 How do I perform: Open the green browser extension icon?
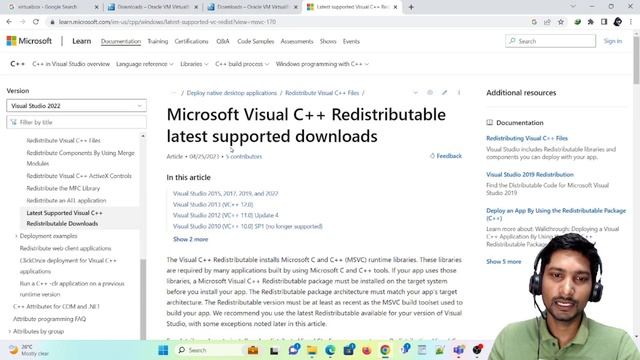coord(577,22)
